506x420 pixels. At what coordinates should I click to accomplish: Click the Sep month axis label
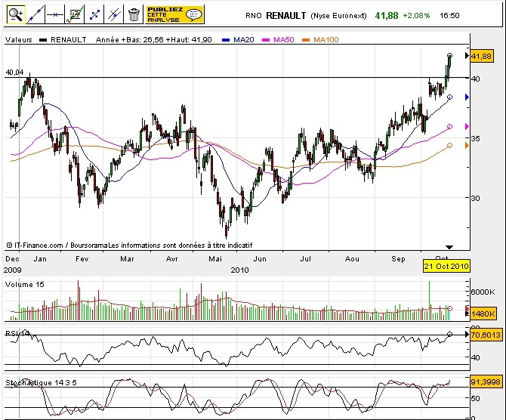click(398, 259)
